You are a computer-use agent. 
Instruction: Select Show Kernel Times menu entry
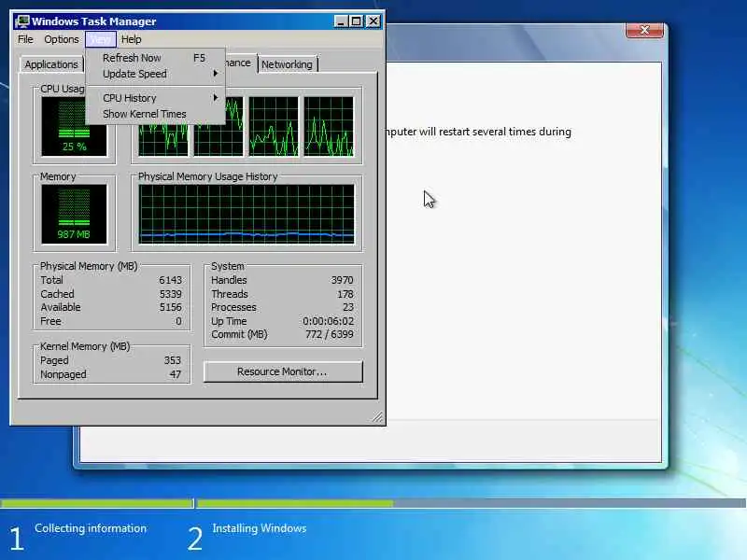click(155, 114)
